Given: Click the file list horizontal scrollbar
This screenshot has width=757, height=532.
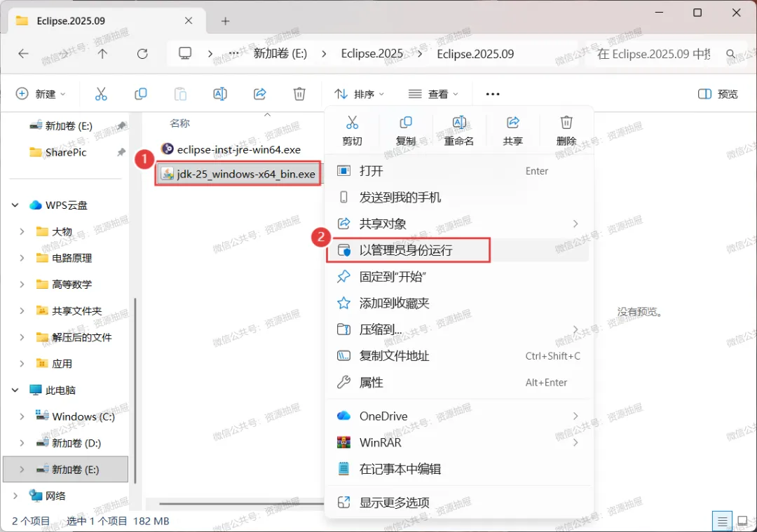Looking at the screenshot, I should (x=241, y=503).
